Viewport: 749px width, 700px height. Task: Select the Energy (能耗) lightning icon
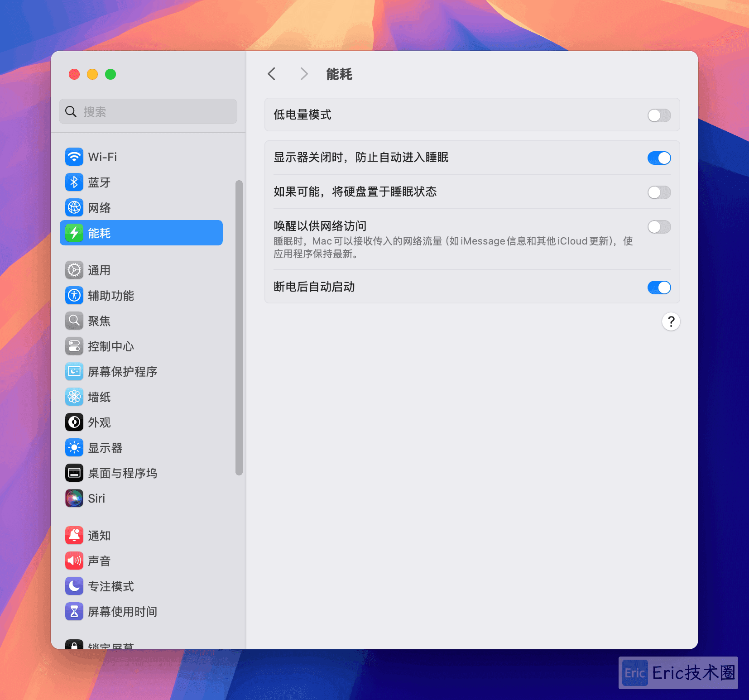click(74, 233)
